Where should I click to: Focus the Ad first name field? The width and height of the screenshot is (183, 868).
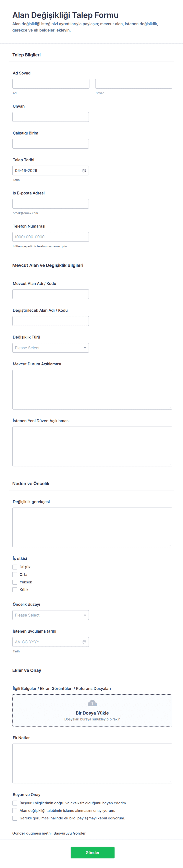(51, 84)
